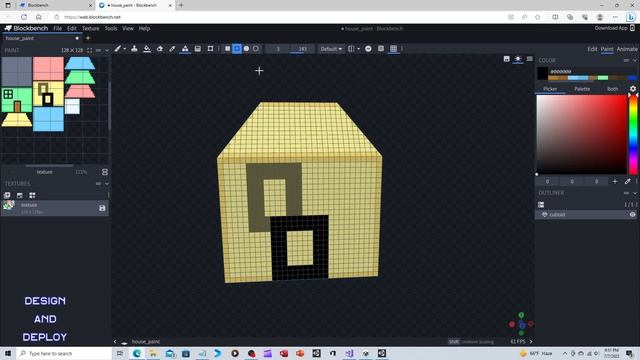Select the Paint Brush tool
Viewport: 640px width, 360px height.
coord(118,49)
